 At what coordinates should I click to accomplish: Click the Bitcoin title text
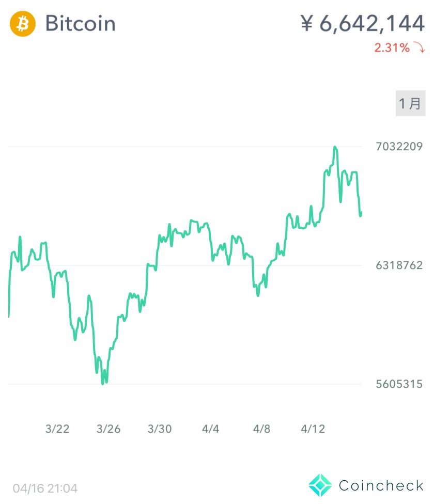[81, 24]
